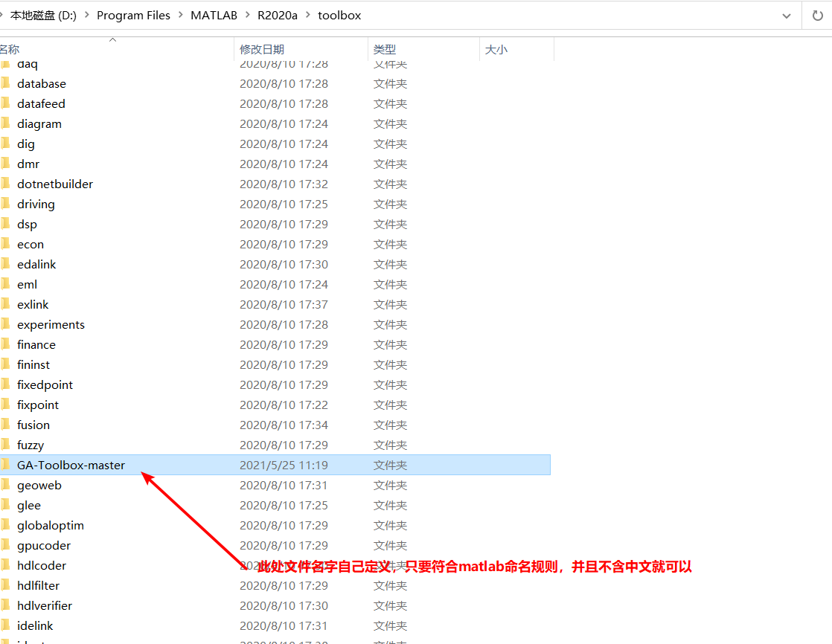Open the address bar history dropdown
Image resolution: width=832 pixels, height=644 pixels.
point(787,16)
